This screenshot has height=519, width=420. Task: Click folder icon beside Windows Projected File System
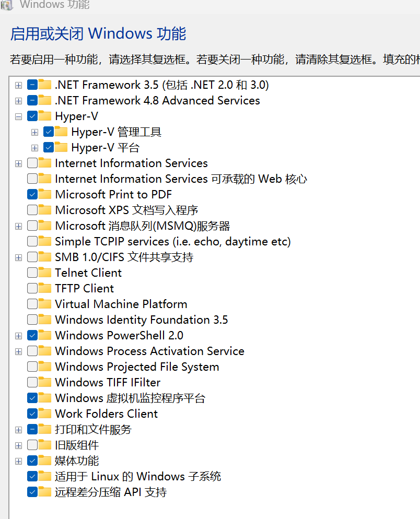(45, 367)
